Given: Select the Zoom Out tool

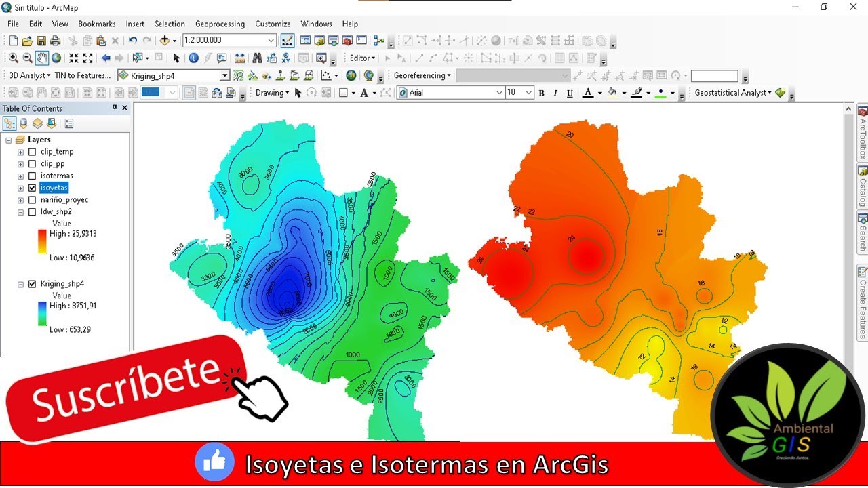Looking at the screenshot, I should (28, 58).
